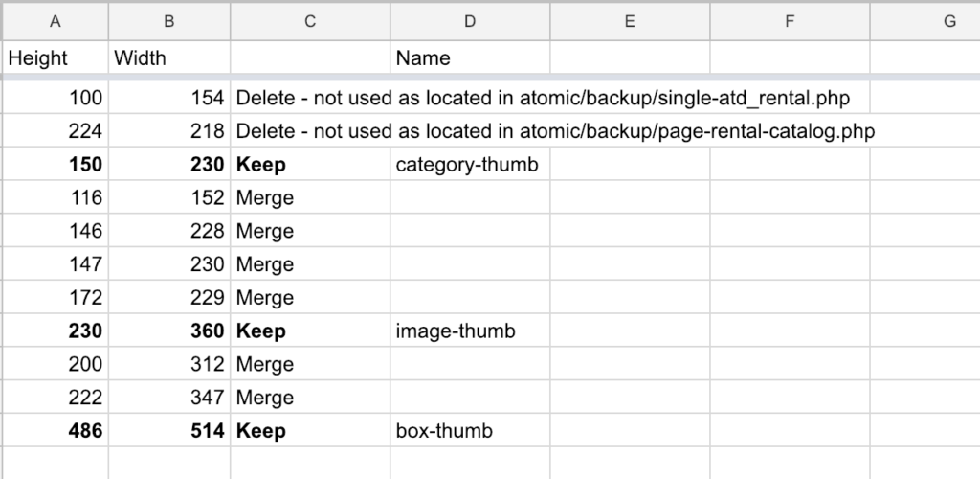Click cell mentioning single-atd_rental.php

point(543,98)
